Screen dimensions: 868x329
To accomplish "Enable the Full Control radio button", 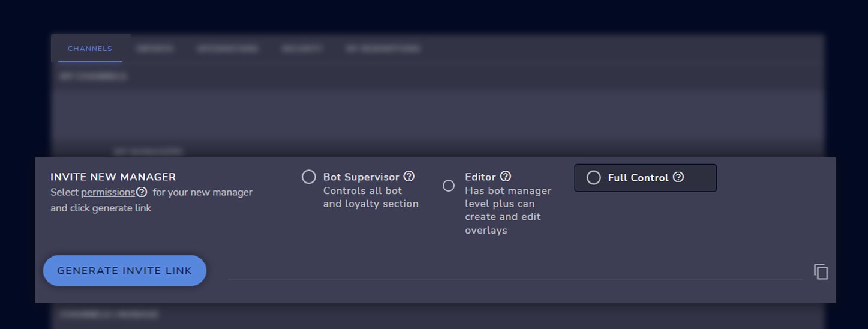I will pos(593,178).
